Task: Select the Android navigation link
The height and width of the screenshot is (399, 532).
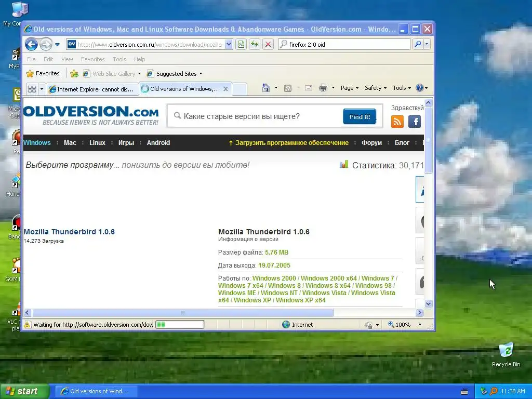Action: click(158, 143)
